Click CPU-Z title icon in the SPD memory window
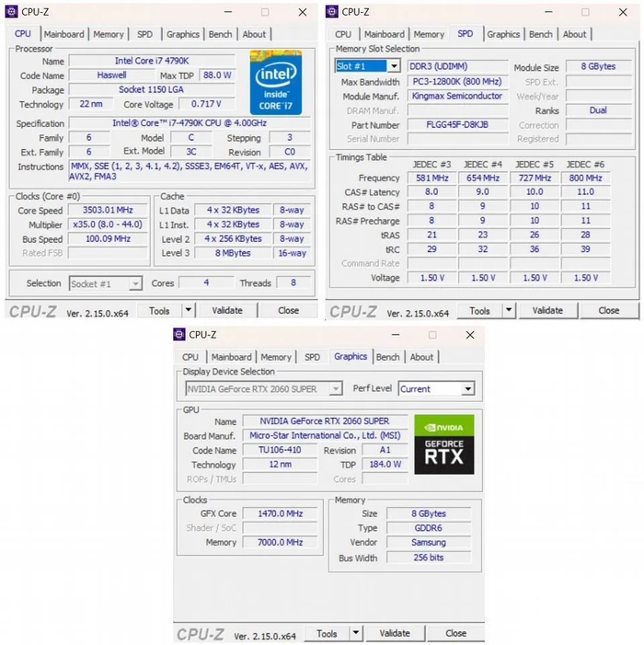 coord(332,12)
